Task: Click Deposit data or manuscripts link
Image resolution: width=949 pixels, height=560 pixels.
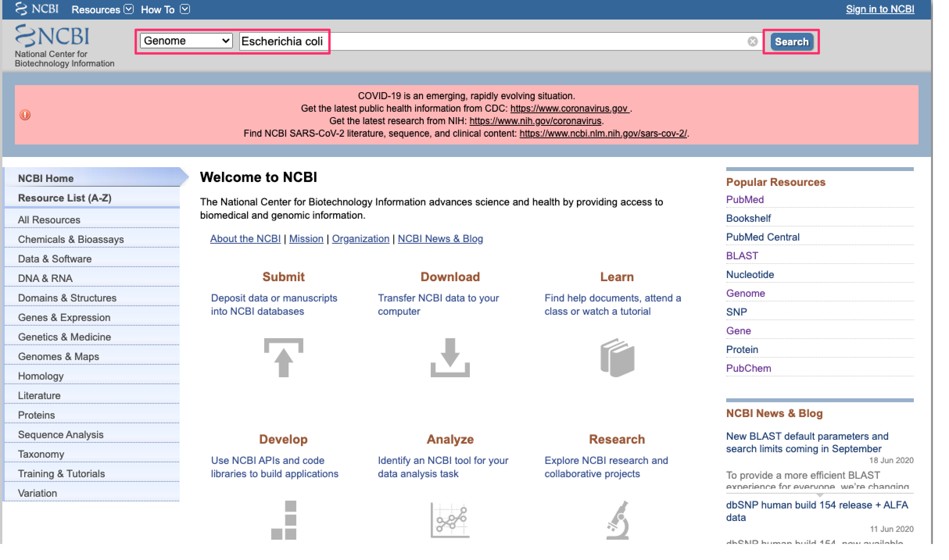Action: (x=274, y=305)
